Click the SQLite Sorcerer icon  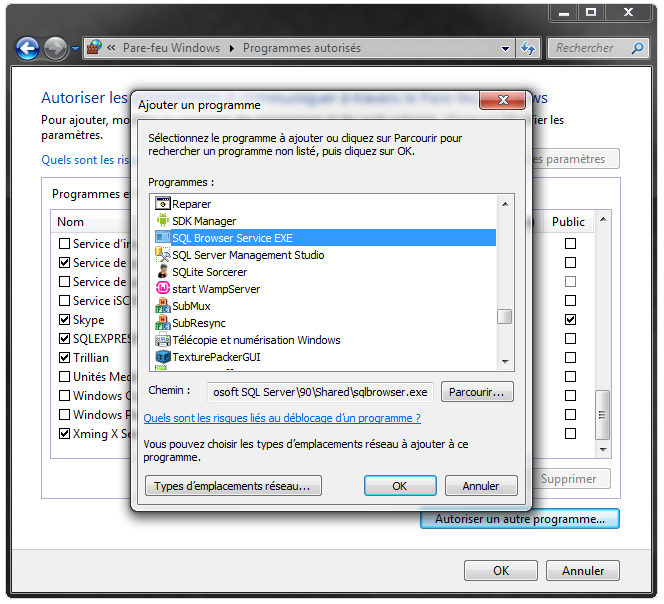(x=163, y=272)
